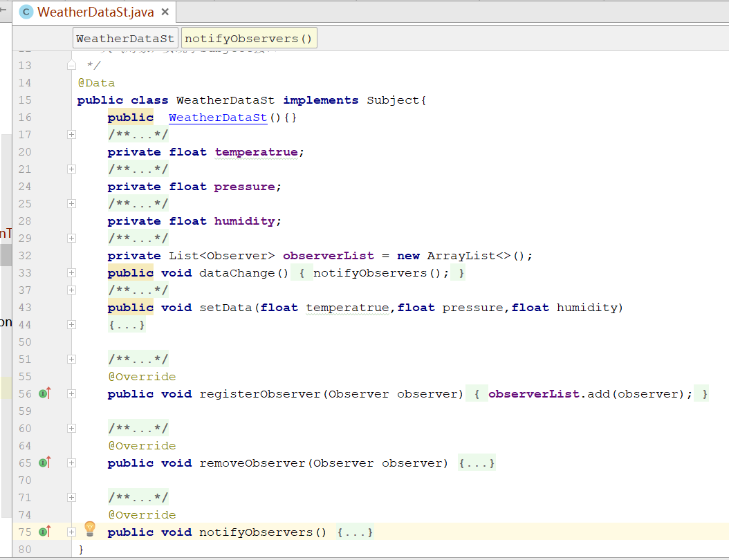Collapse the comment block ending at line 13
This screenshot has height=560, width=729.
click(71, 66)
